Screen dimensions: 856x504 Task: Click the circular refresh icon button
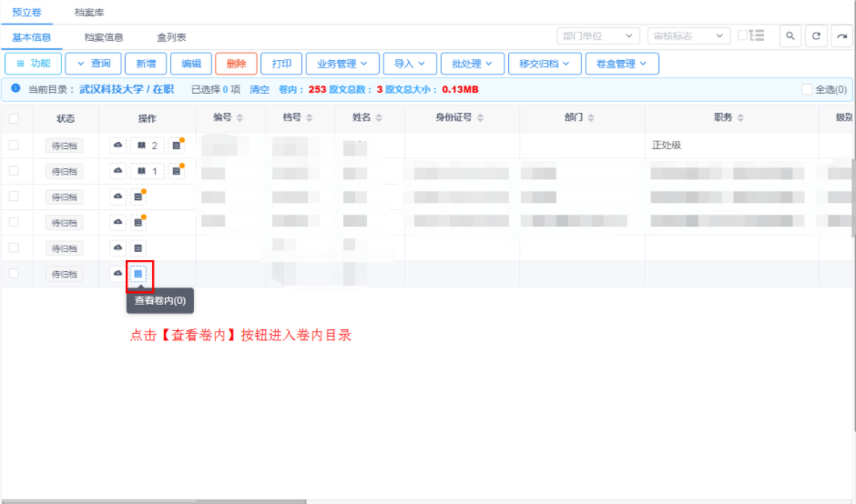(816, 36)
